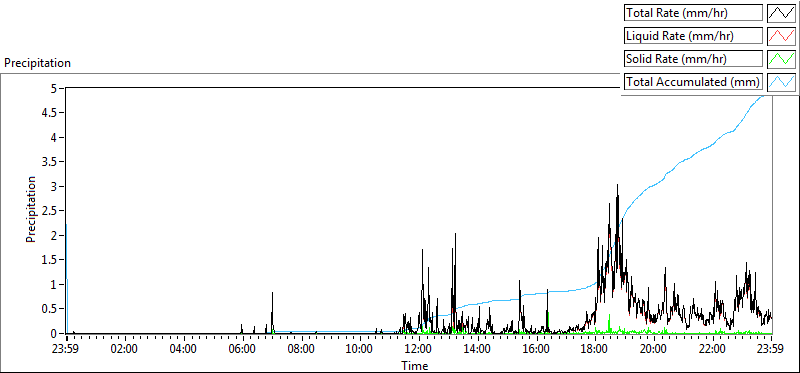Image resolution: width=800 pixels, height=373 pixels.
Task: Click the Precipitation chart caption above graph
Action: coord(38,63)
